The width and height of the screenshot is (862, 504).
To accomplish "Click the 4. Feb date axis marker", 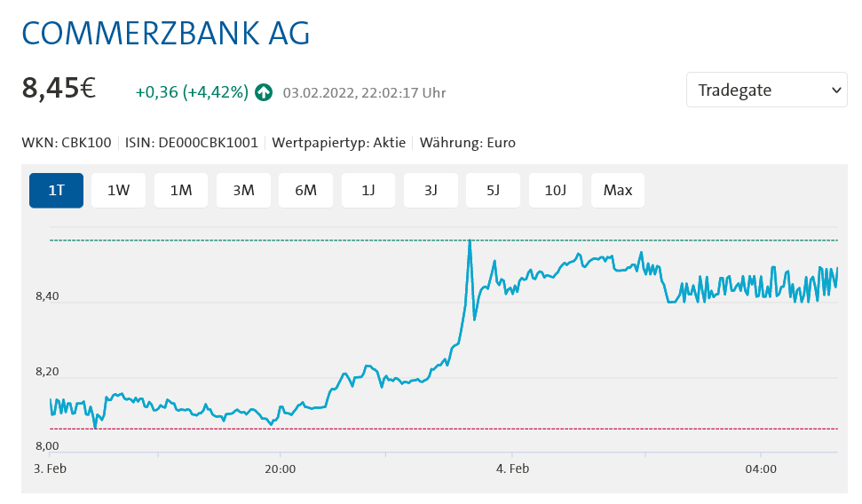I will click(x=513, y=469).
